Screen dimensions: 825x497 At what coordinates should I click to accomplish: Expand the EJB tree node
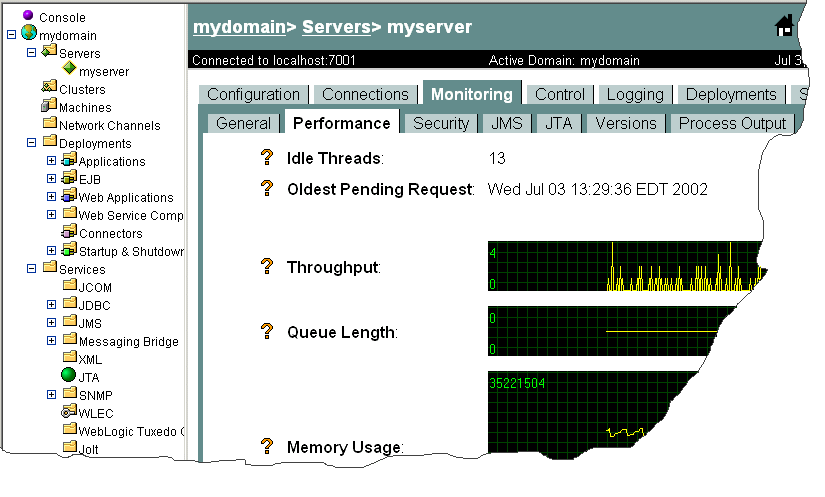tap(51, 178)
